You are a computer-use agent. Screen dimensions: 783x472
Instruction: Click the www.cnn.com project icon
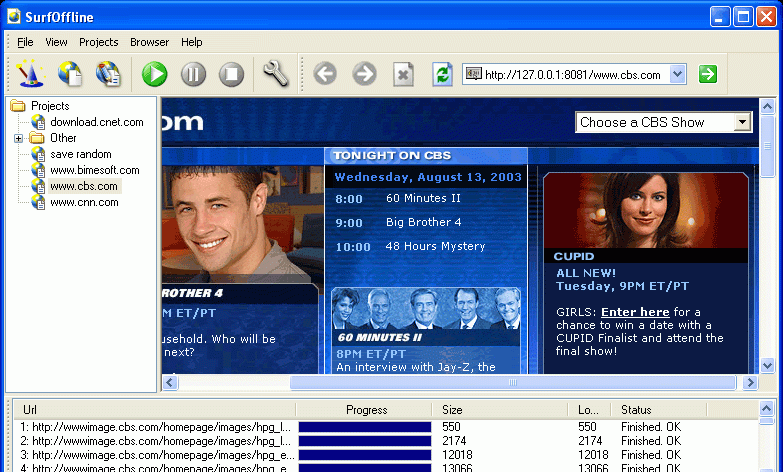[38, 202]
